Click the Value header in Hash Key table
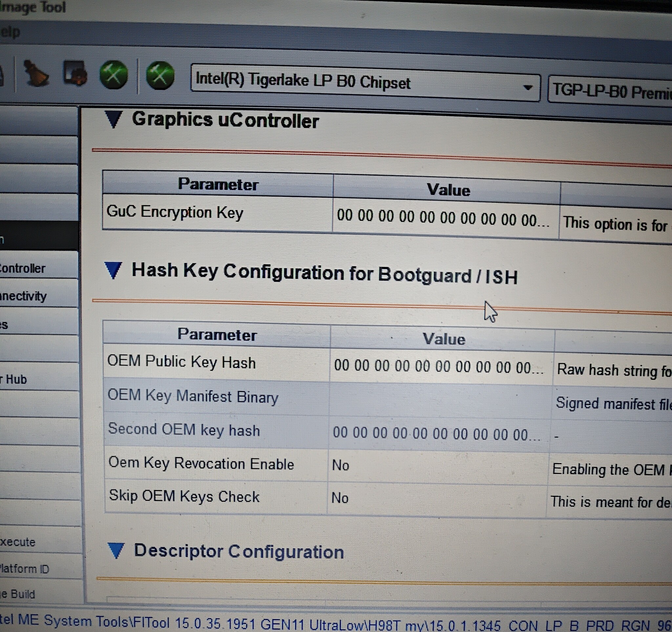The height and width of the screenshot is (632, 672). (443, 339)
